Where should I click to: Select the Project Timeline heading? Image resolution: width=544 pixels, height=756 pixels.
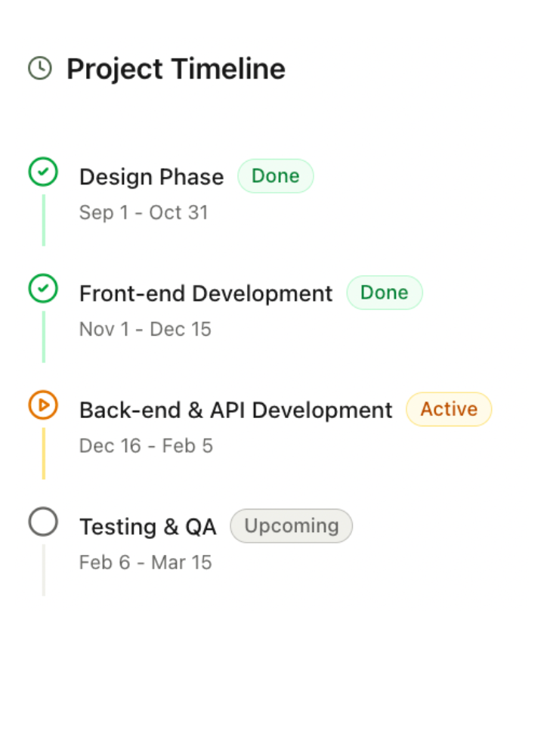point(175,69)
